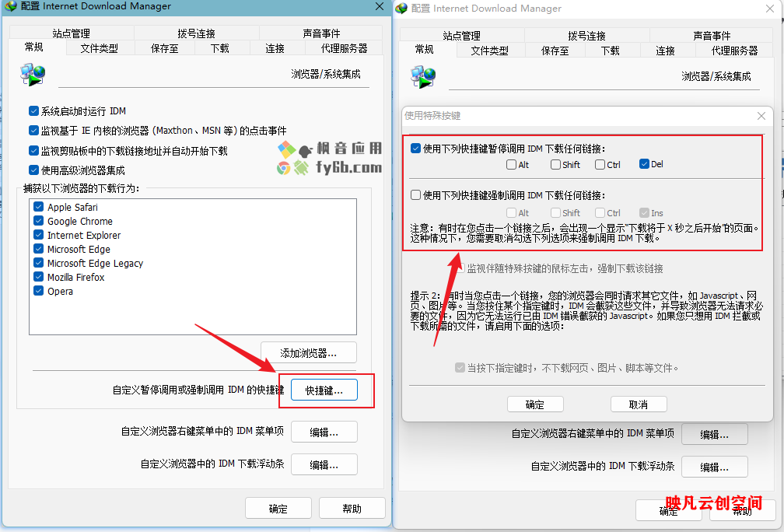Cancel the special keys dialog

[x=638, y=404]
